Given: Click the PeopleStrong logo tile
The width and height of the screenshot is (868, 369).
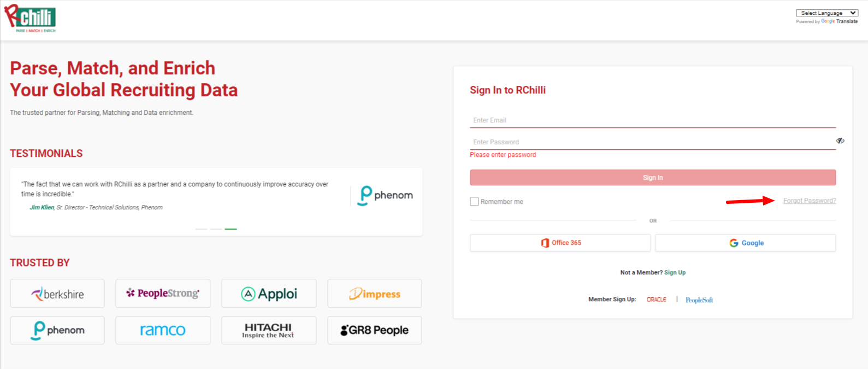Looking at the screenshot, I should click(163, 294).
